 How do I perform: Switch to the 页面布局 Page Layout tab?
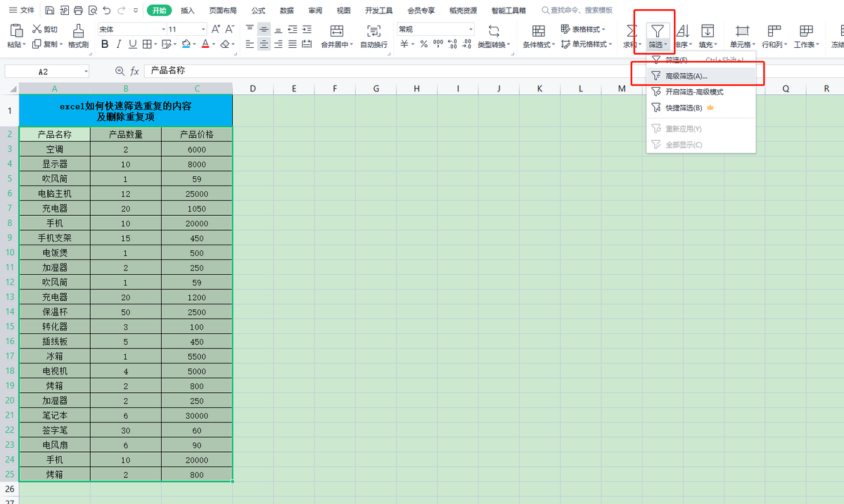223,11
